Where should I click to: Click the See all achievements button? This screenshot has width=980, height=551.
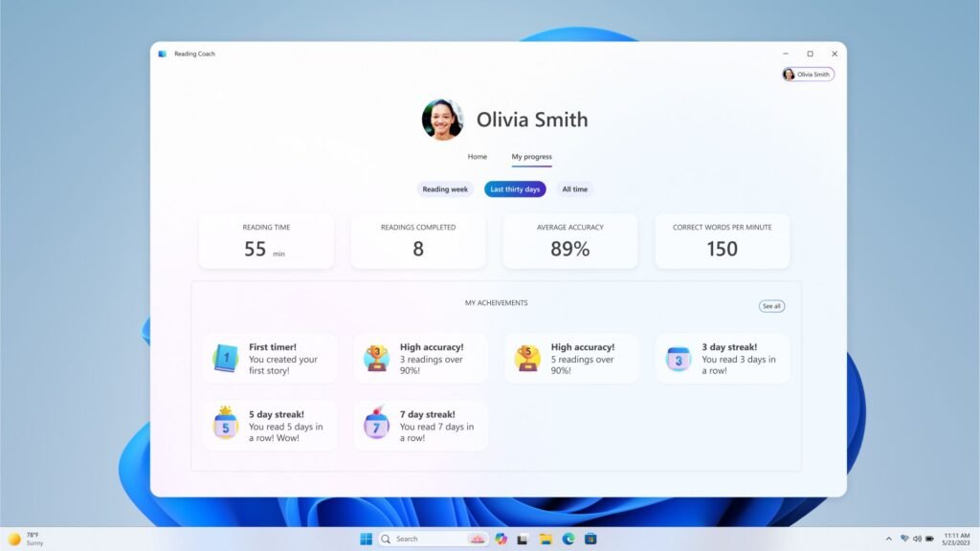tap(771, 306)
